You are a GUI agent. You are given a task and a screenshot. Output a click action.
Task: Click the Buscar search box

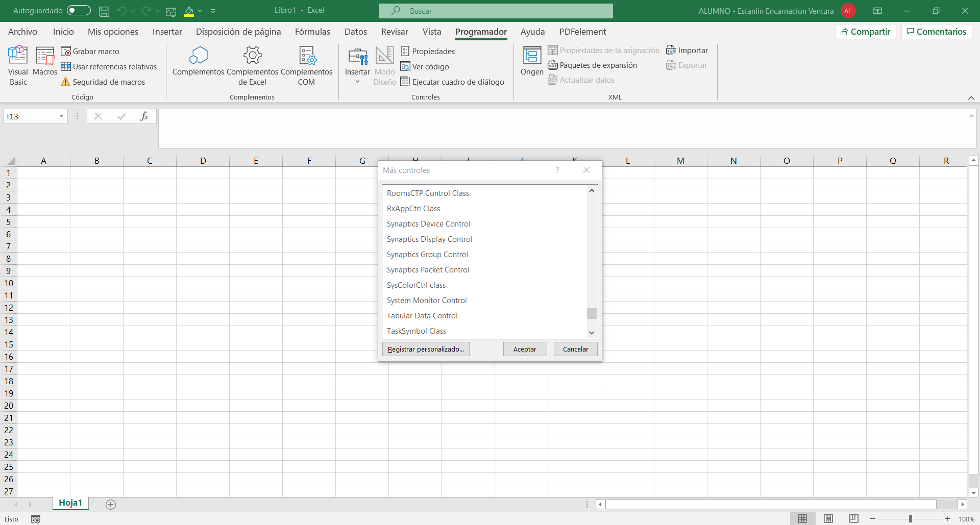(496, 11)
